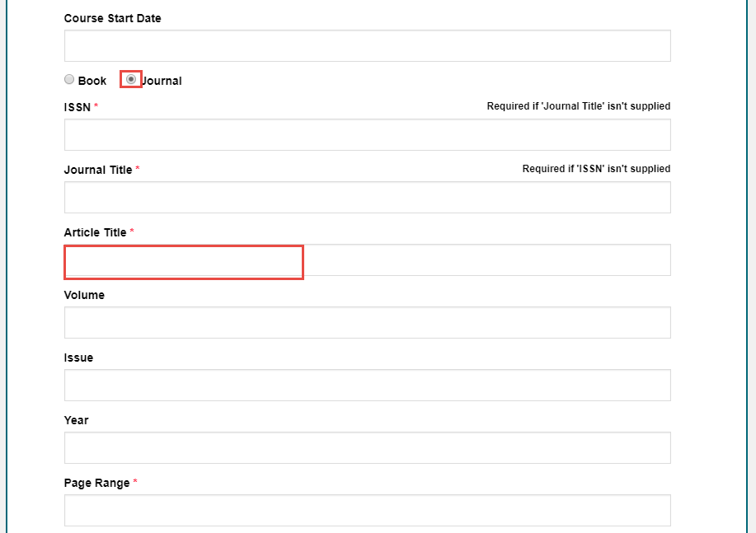The height and width of the screenshot is (533, 756).
Task: Click the Issue field label
Action: [78, 358]
